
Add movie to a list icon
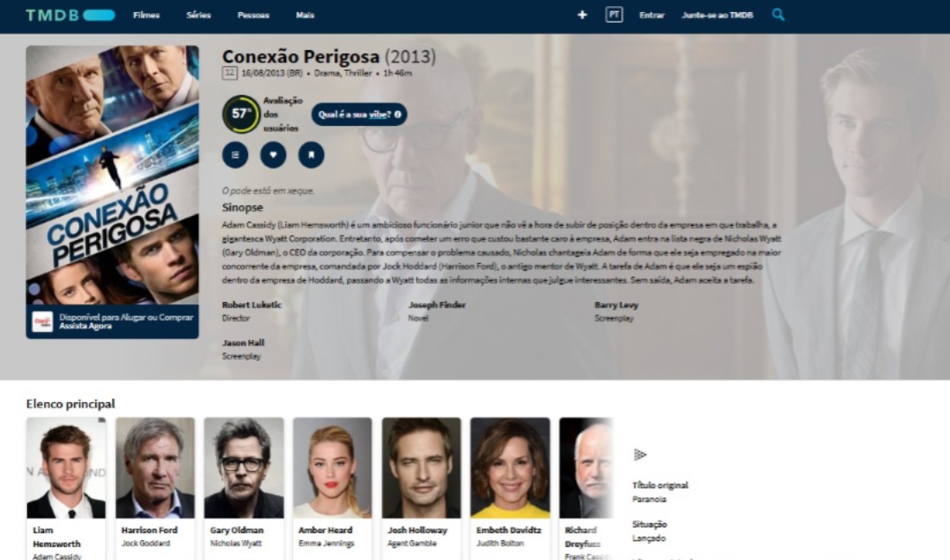tap(235, 155)
